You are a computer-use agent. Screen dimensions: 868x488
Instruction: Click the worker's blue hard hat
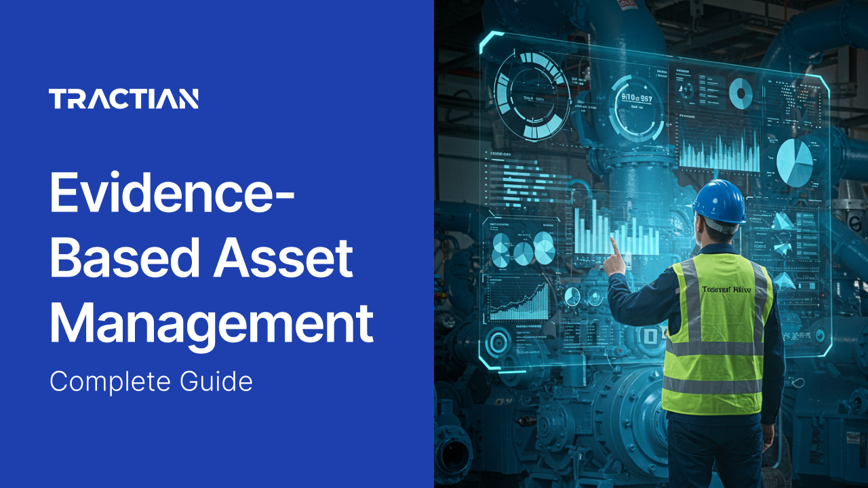tap(719, 200)
